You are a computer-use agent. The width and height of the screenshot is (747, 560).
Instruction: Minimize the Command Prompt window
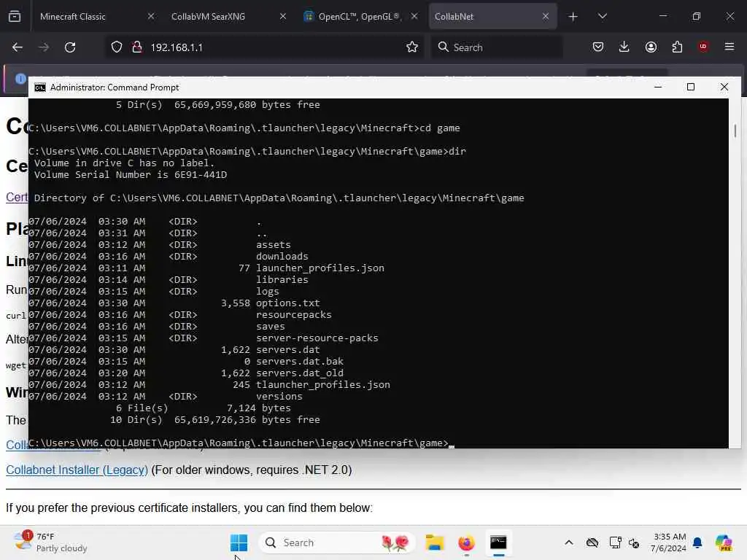pyautogui.click(x=658, y=87)
